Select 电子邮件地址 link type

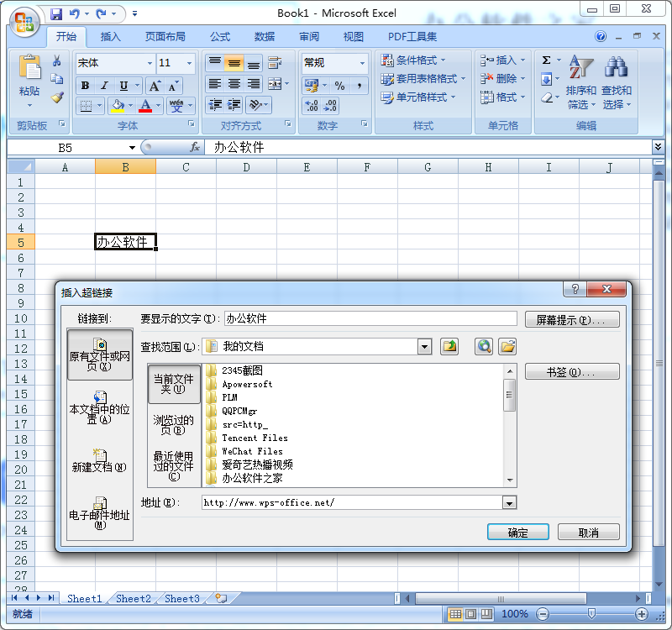99,513
